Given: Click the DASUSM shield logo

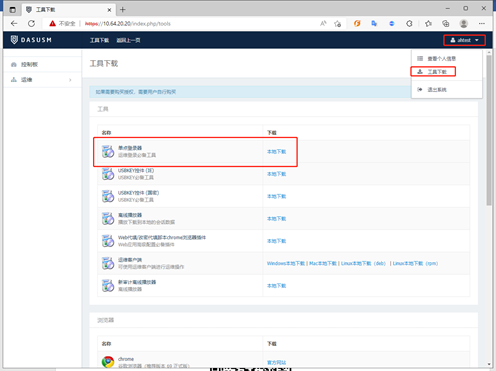Looking at the screenshot, I should coord(14,40).
